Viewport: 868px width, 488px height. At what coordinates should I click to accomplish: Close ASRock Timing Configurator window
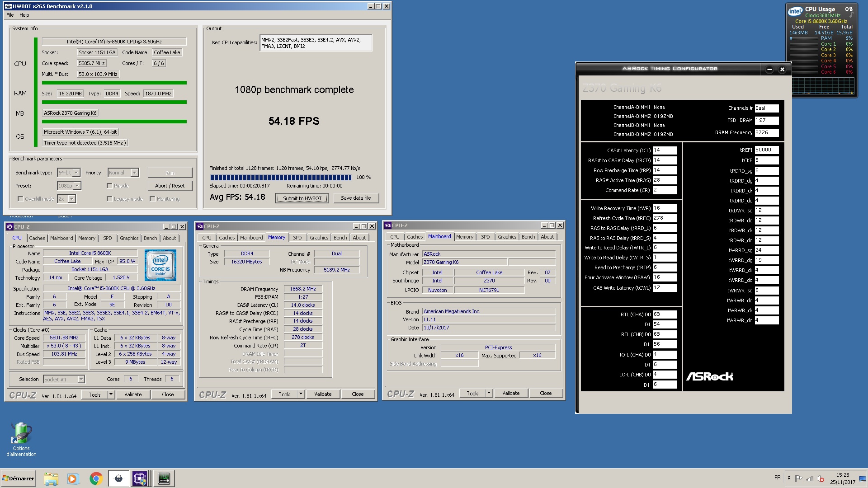(782, 69)
